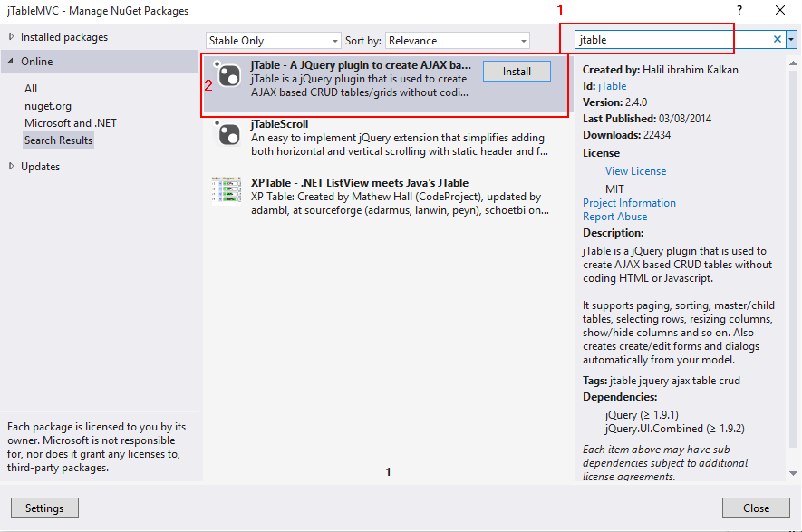The height and width of the screenshot is (532, 802).
Task: Click the jTable result title text
Action: pyautogui.click(x=361, y=65)
